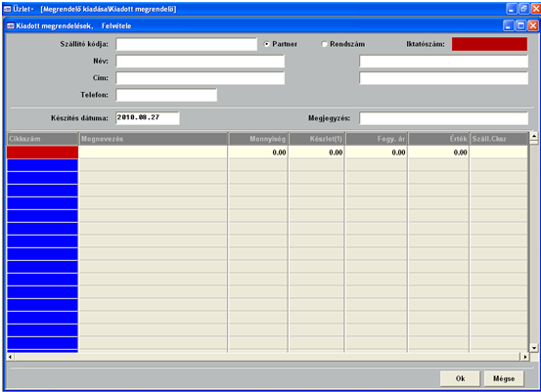Image resolution: width=541 pixels, height=392 pixels.
Task: Click the table's vertical scrollbar up arrow
Action: (x=534, y=136)
